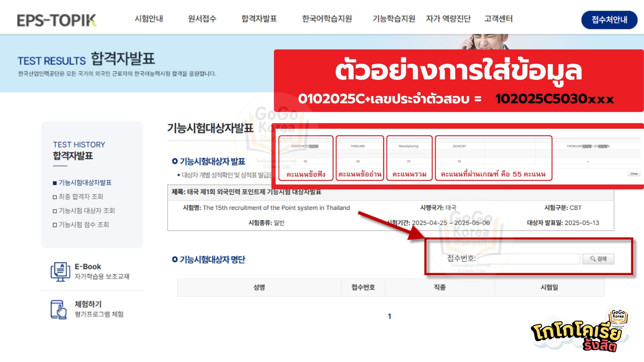Image resolution: width=644 pixels, height=362 pixels.
Task: Click the 시행국가: 태국 text
Action: [x=438, y=208]
